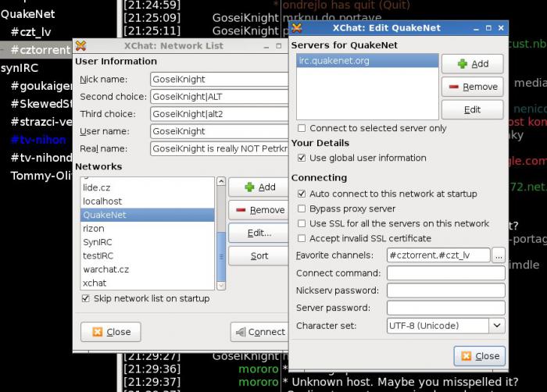Click the Server password field
Screen dimensions: 547x392
pyautogui.click(x=446, y=308)
